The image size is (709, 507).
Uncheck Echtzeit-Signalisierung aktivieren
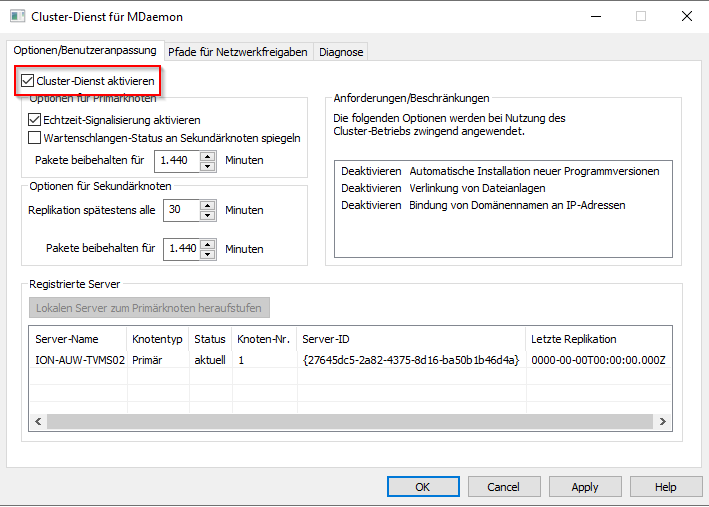[x=35, y=119]
